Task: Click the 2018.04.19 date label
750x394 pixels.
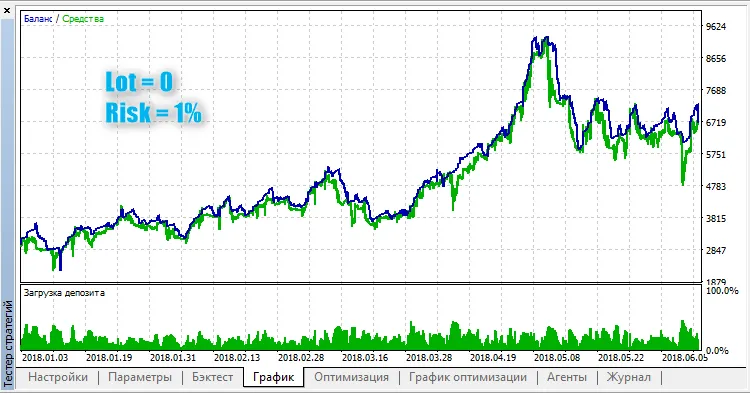Action: 493,358
